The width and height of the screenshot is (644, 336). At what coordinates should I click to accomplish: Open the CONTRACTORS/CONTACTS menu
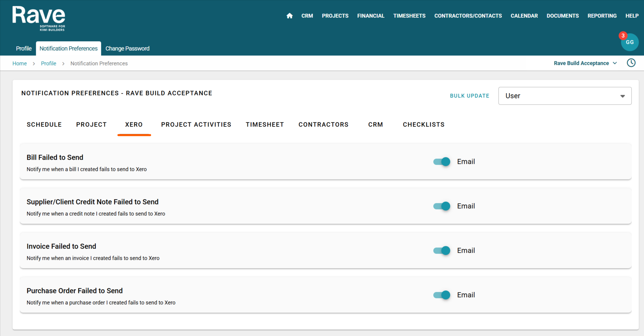click(x=468, y=16)
